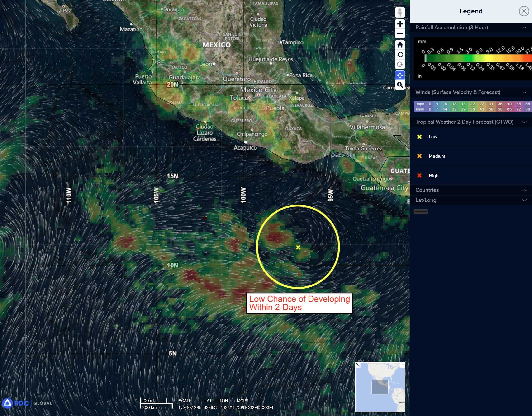Collapse the Lat/Long legend section
The image size is (532, 416).
tap(524, 200)
